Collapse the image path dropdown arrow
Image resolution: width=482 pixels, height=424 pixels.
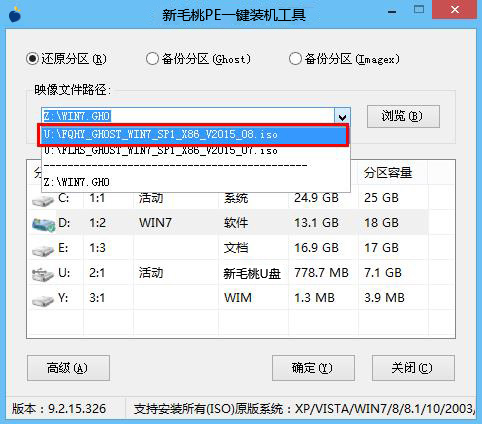coord(342,116)
